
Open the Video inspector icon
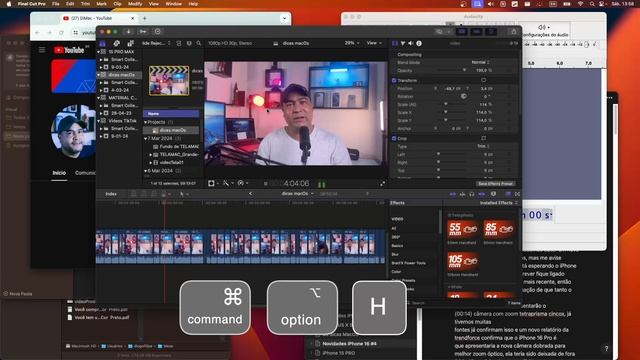pyautogui.click(x=395, y=43)
